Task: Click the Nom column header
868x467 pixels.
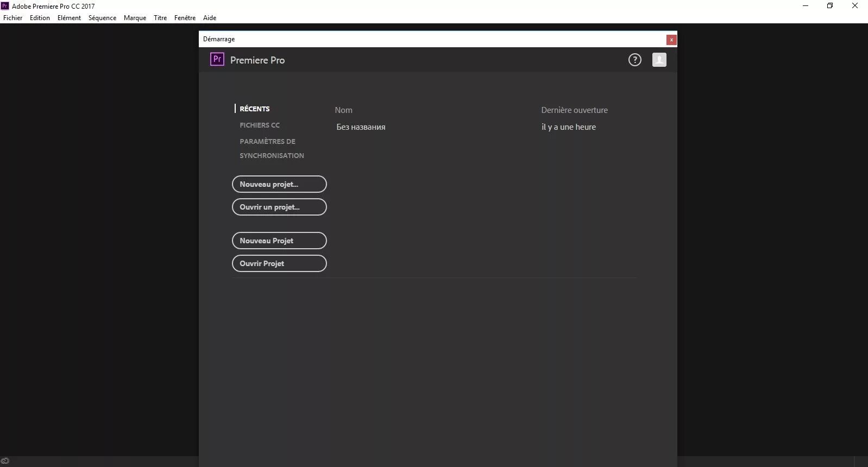Action: (343, 110)
